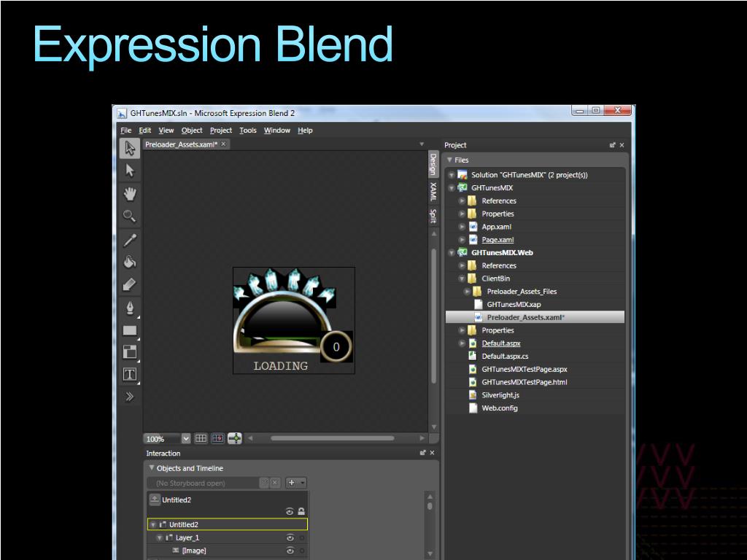
Task: Select the TextBlock text tool
Action: pyautogui.click(x=130, y=374)
